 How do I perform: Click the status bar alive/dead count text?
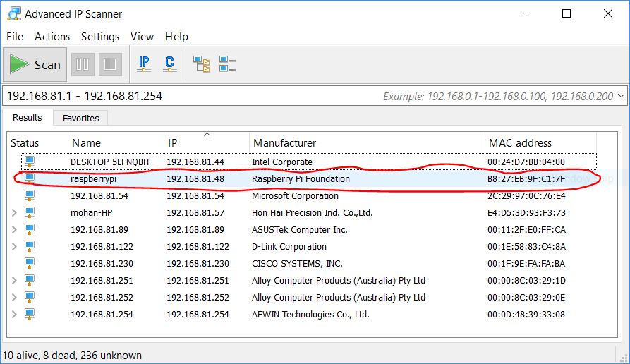(x=73, y=355)
